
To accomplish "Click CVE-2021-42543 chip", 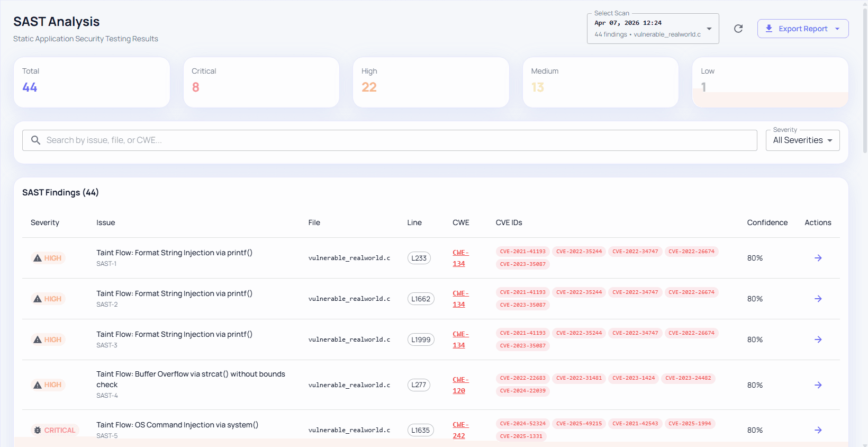I will point(635,424).
